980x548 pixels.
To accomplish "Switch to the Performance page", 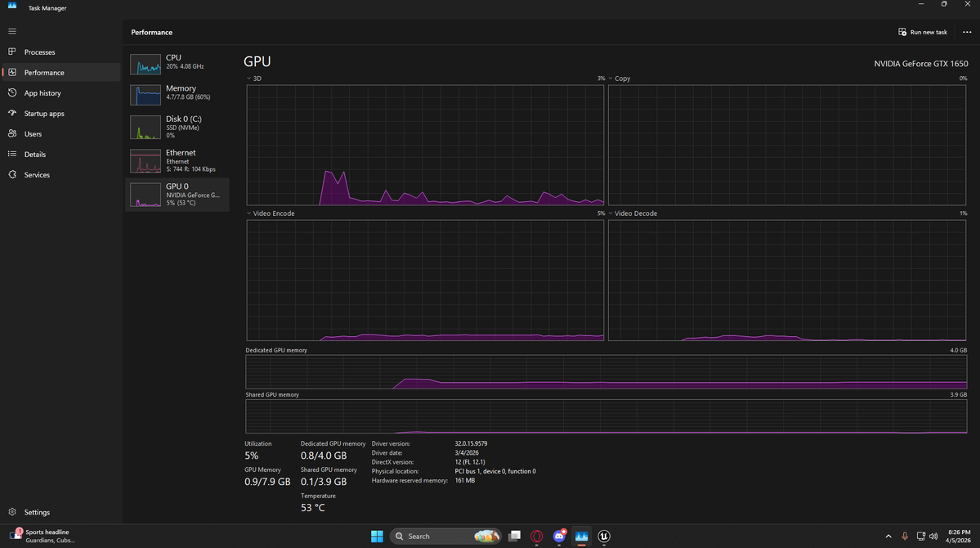I will [61, 73].
